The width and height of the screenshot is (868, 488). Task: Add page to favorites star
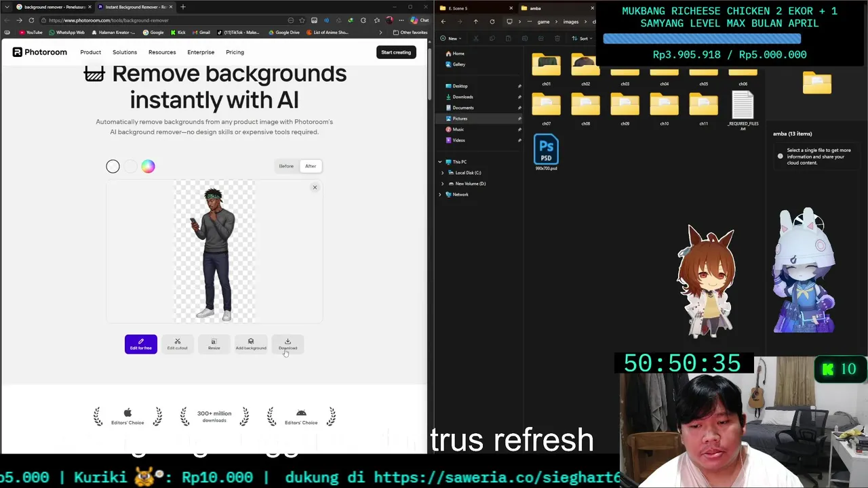point(302,20)
